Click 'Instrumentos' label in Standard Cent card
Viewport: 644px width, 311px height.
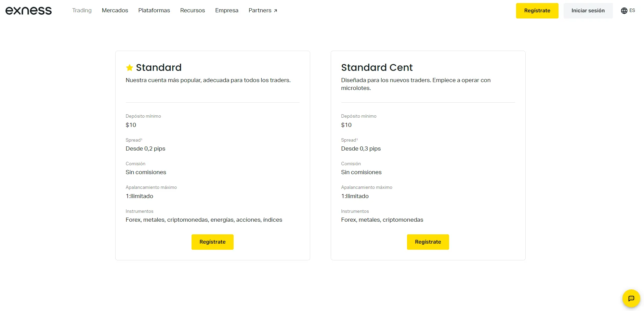(355, 211)
